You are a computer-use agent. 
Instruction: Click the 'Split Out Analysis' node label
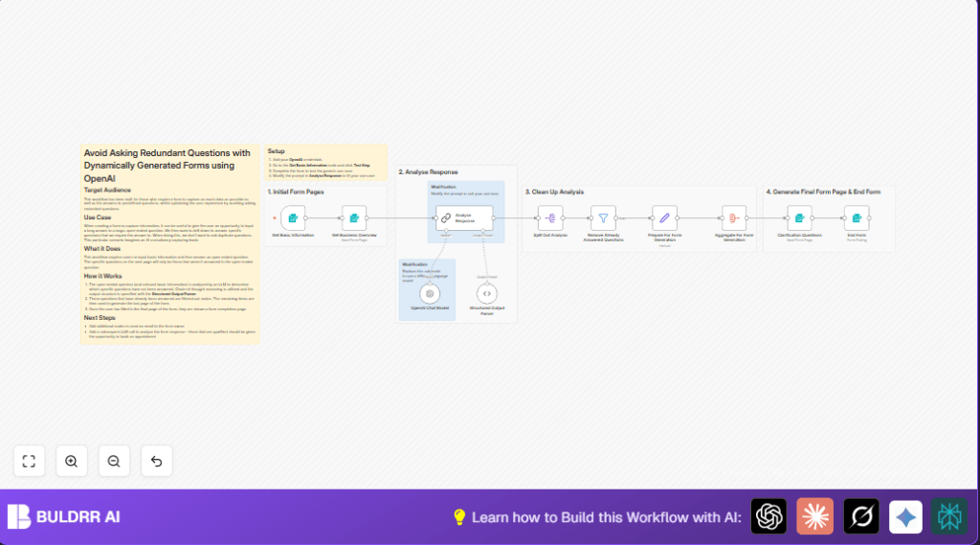(550, 236)
